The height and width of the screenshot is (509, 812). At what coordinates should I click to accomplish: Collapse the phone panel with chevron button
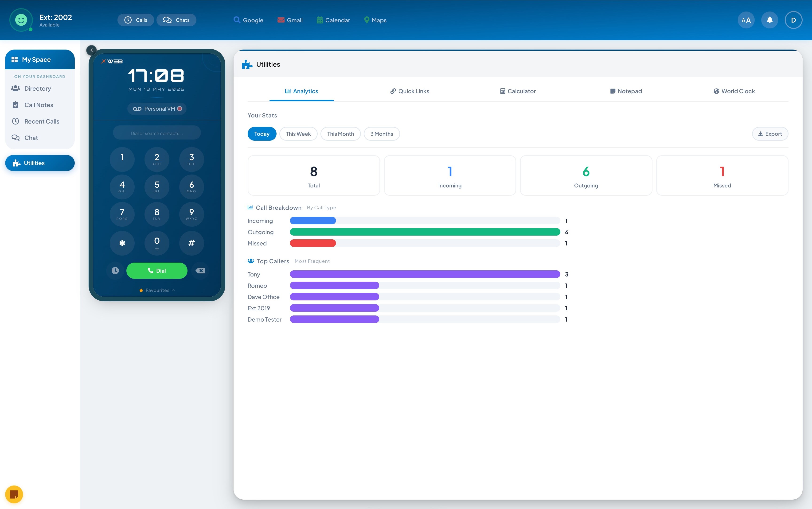point(92,50)
